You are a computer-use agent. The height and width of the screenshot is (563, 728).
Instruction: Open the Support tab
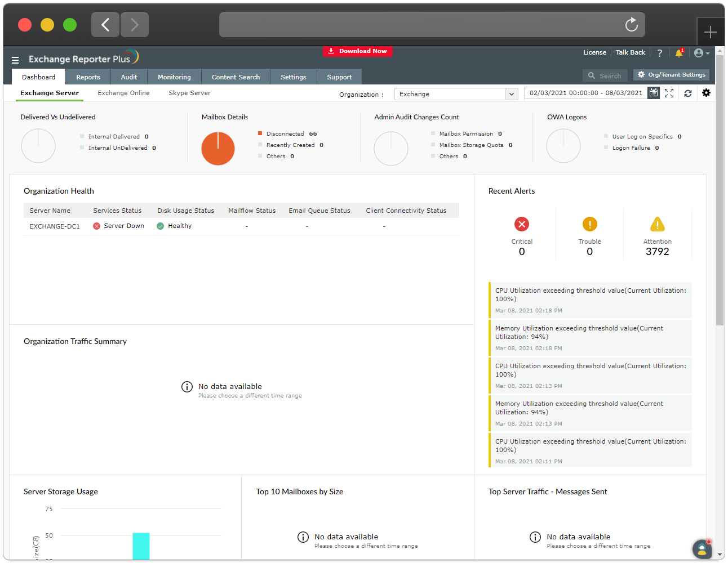(339, 77)
